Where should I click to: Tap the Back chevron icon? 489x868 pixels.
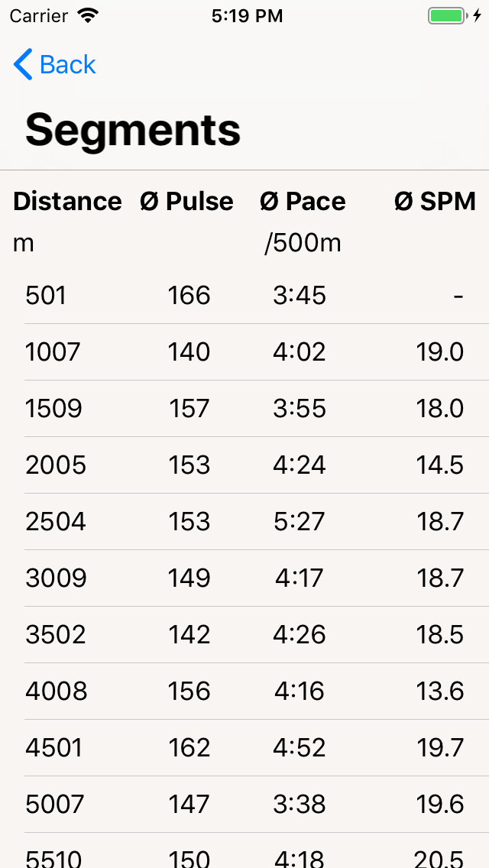pos(23,65)
